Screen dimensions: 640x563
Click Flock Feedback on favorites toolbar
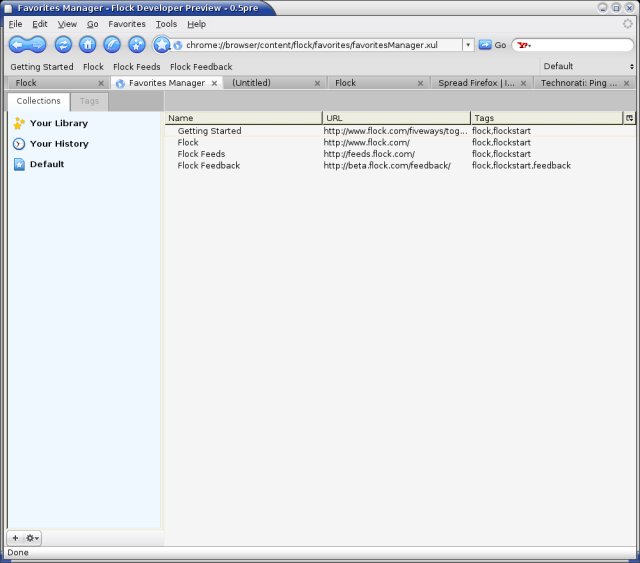201,67
